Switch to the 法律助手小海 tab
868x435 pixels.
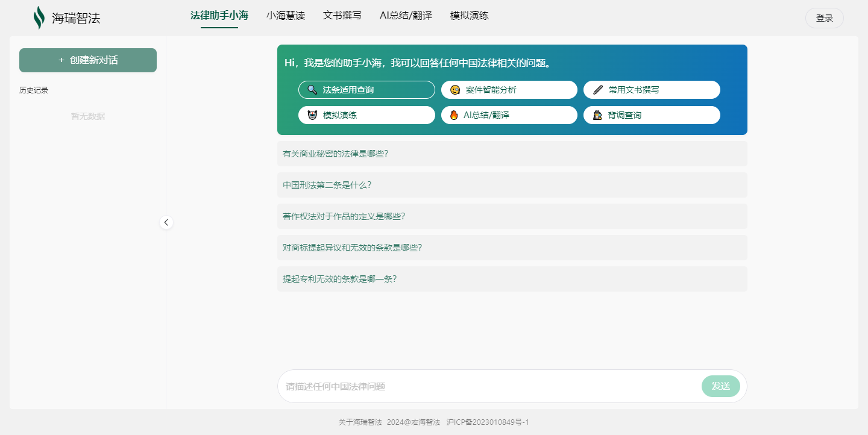(219, 16)
